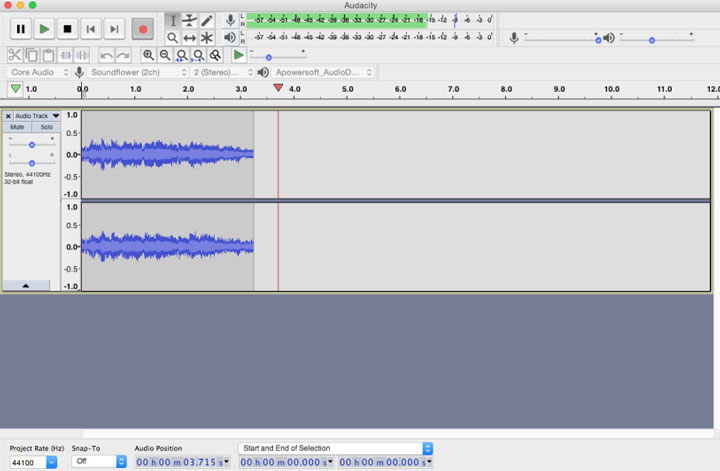The width and height of the screenshot is (720, 471).
Task: Click the Zoom In magnifier icon
Action: point(149,55)
